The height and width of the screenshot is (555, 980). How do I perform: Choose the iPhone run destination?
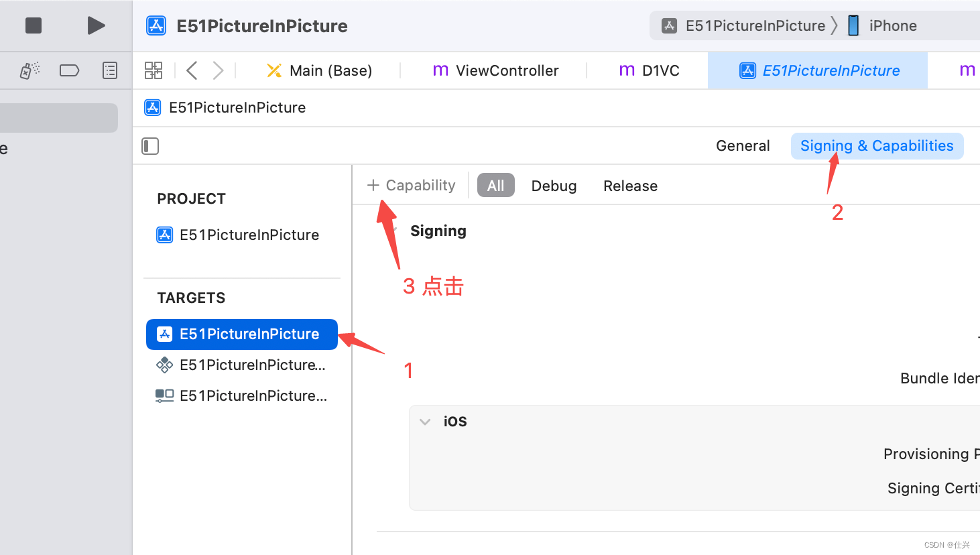882,25
